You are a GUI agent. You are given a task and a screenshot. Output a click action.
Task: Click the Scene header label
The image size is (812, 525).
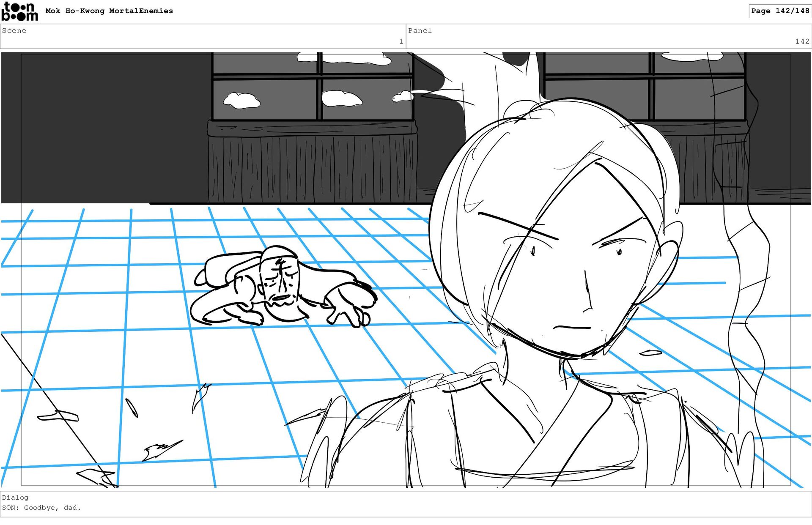(x=14, y=30)
